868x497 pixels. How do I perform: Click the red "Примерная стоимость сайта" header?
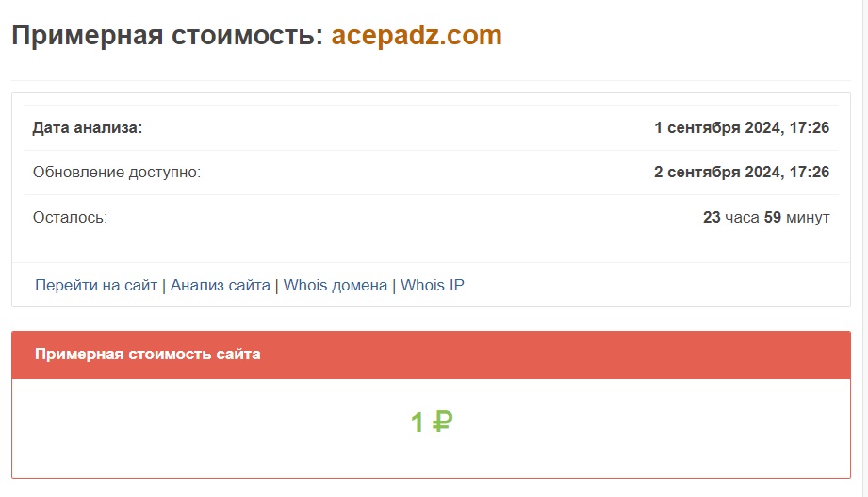point(148,355)
